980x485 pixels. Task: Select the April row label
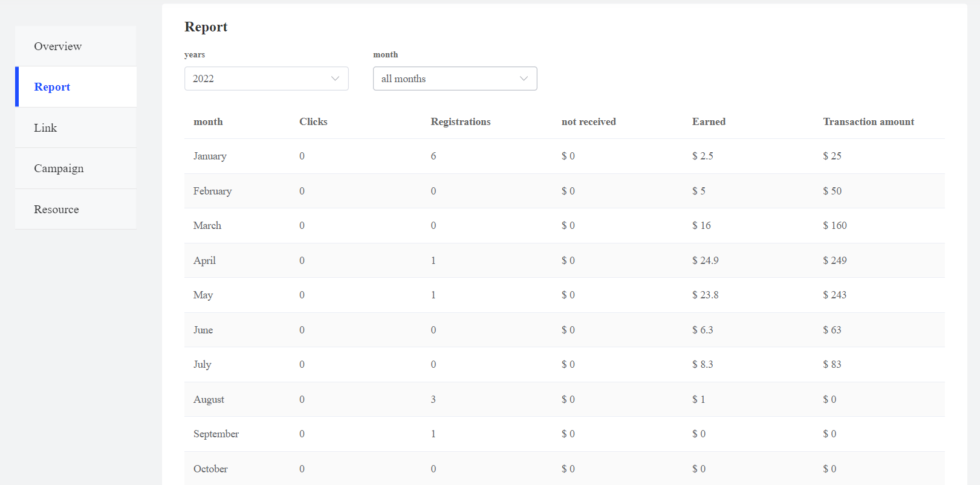point(204,260)
